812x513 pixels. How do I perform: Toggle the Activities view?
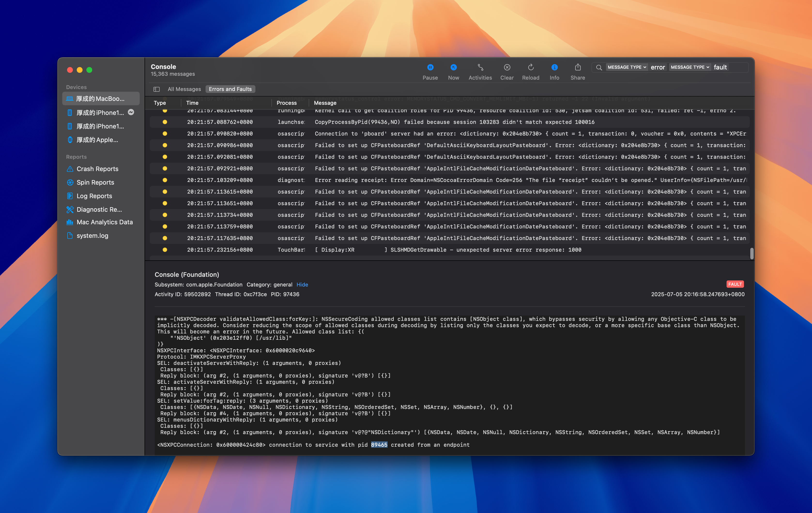point(480,71)
